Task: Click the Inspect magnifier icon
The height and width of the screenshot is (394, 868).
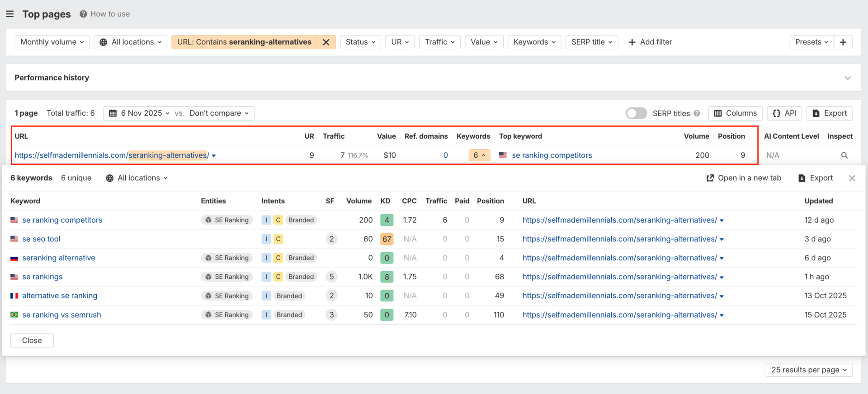Action: point(844,155)
